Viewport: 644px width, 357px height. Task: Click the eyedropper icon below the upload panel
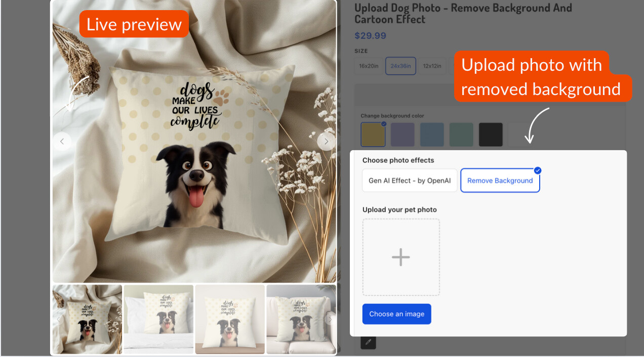pos(368,342)
